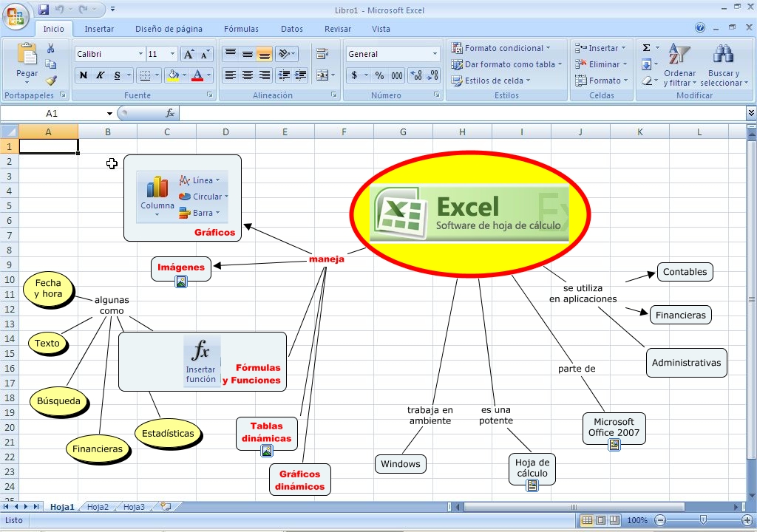Select the Format Painter brush icon
The height and width of the screenshot is (532, 757).
[51, 80]
